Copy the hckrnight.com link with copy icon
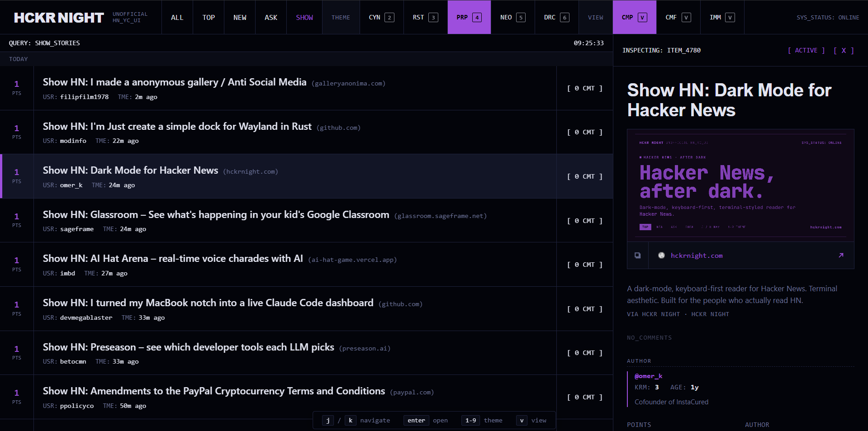Image resolution: width=868 pixels, height=431 pixels. [637, 256]
